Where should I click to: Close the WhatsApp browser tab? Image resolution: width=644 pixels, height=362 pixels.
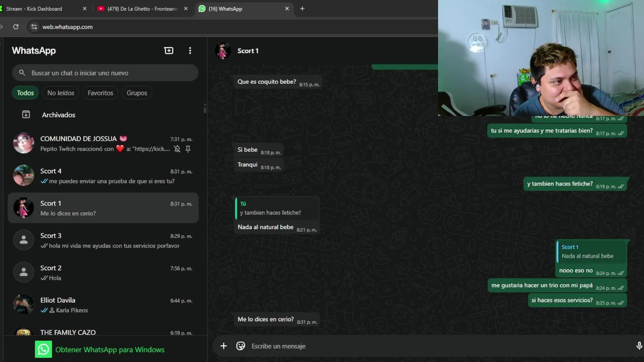(x=287, y=9)
